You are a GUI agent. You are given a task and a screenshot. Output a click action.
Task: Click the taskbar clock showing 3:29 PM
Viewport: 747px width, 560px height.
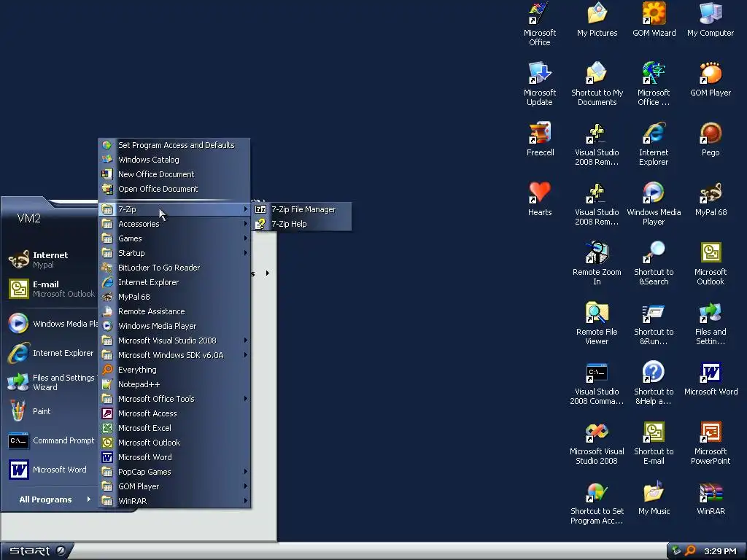(x=720, y=551)
